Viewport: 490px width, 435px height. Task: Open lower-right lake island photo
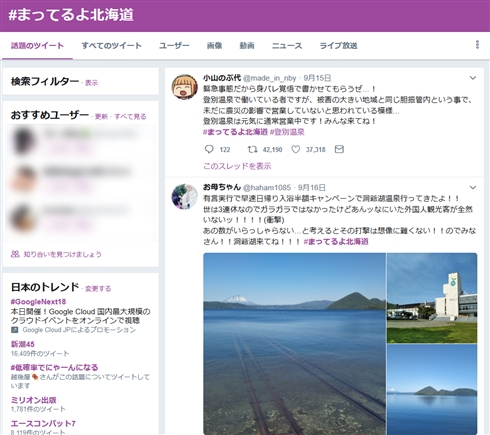[x=432, y=389]
